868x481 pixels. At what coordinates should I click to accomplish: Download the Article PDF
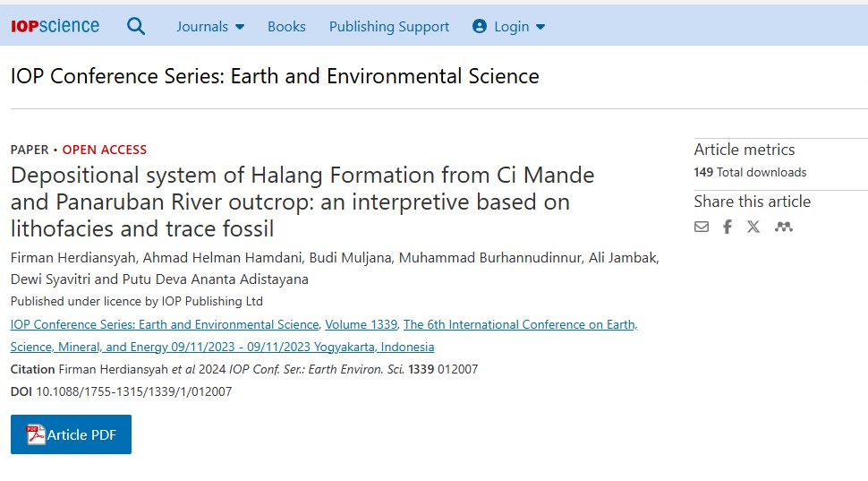point(71,434)
